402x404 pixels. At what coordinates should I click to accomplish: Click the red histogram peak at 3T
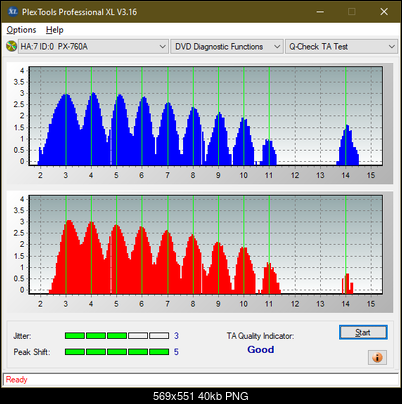coord(68,257)
